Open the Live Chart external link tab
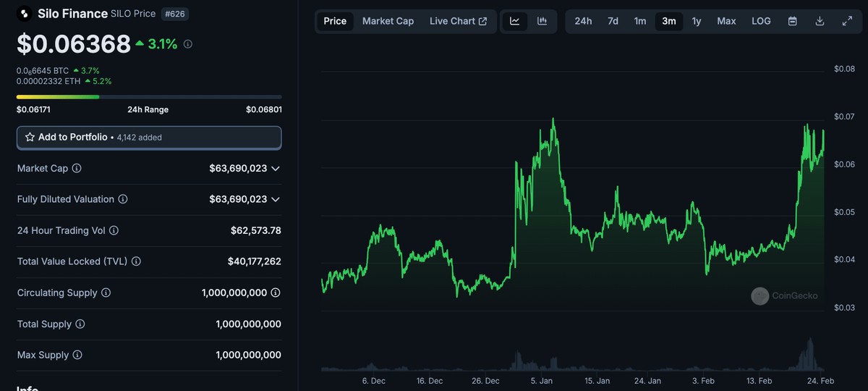Screen dimensions: 868x391 [458, 21]
